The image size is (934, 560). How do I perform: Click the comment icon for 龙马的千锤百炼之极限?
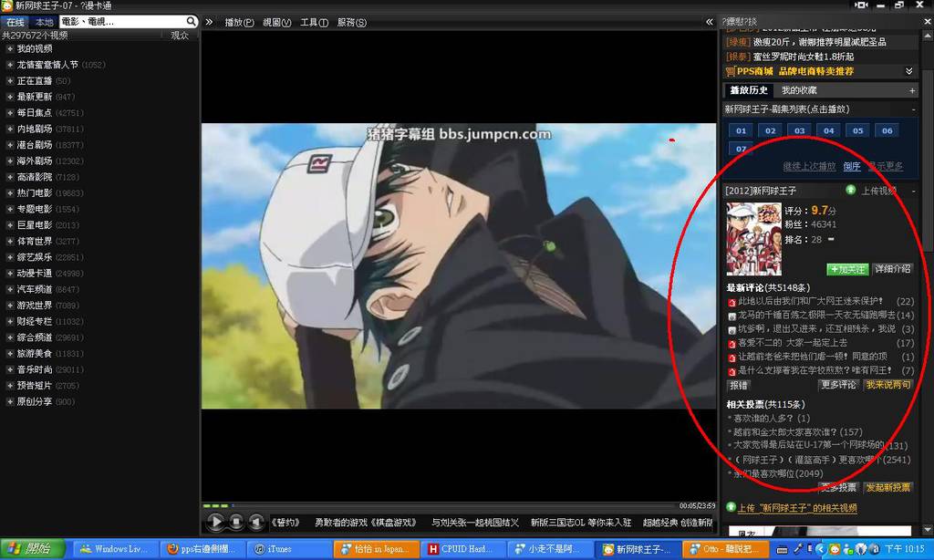(732, 316)
